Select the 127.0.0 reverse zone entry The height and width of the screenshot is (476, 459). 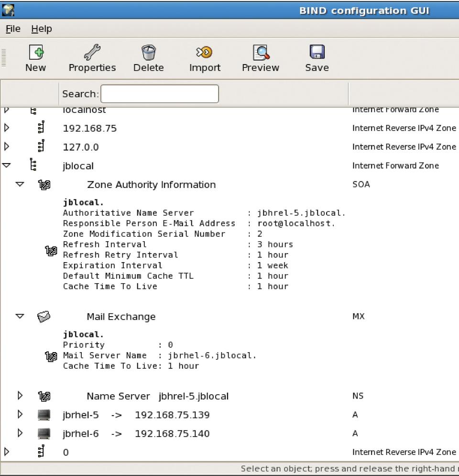81,147
